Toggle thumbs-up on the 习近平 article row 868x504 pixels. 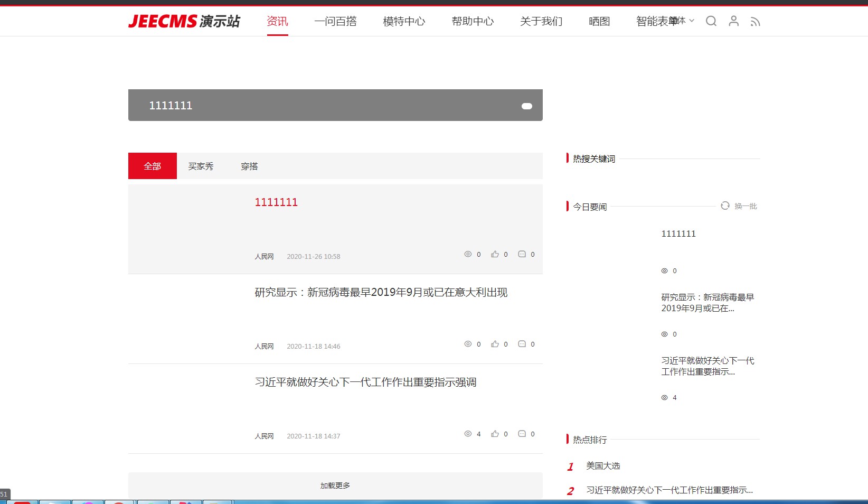pyautogui.click(x=495, y=434)
